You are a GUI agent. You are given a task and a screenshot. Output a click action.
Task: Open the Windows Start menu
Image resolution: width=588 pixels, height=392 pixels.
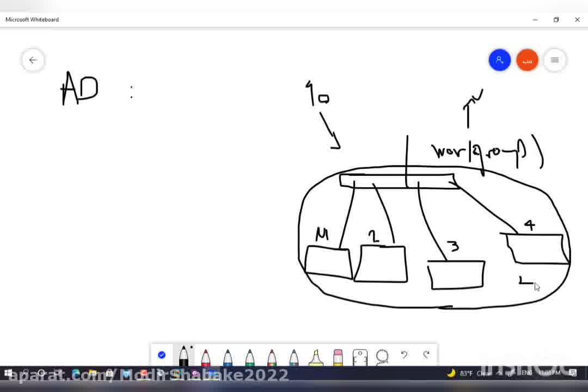coord(8,373)
